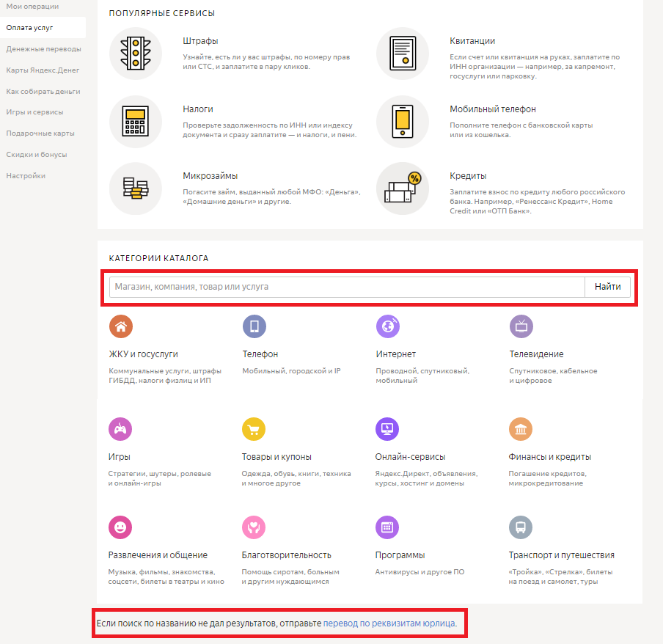Click the traffic light Штрафы icon
The width and height of the screenshot is (663, 644).
pyautogui.click(x=135, y=54)
